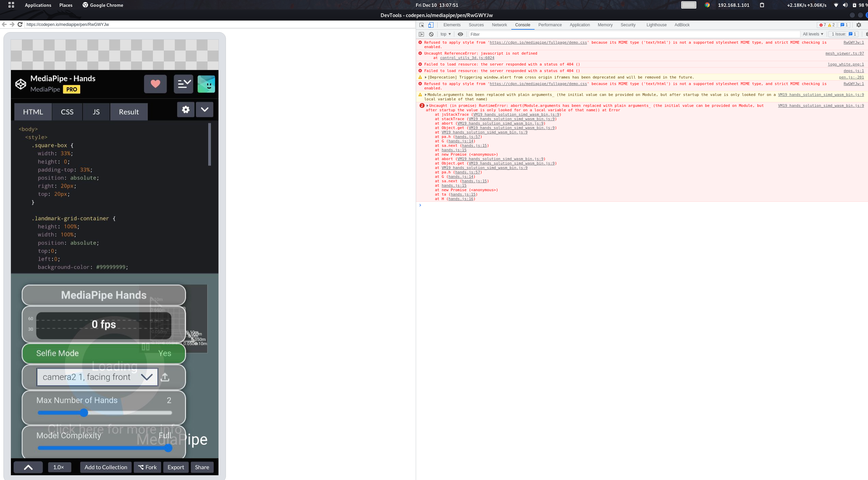Open the CSS tab in CodePen
The height and width of the screenshot is (480, 868).
[x=67, y=112]
